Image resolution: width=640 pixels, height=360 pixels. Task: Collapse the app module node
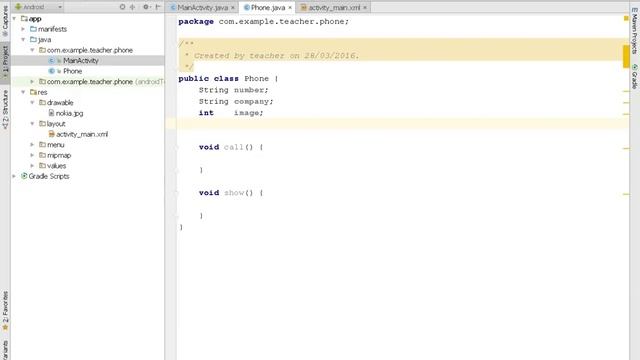pos(14,19)
